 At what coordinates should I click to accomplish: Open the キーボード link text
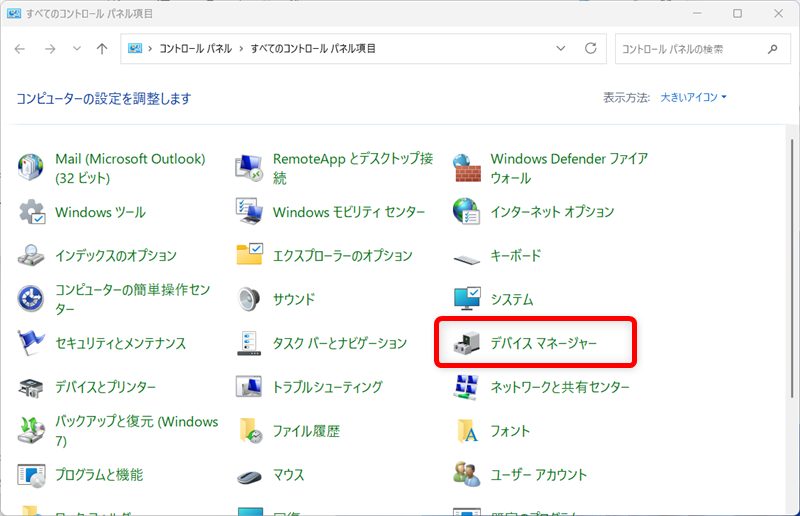pos(515,255)
